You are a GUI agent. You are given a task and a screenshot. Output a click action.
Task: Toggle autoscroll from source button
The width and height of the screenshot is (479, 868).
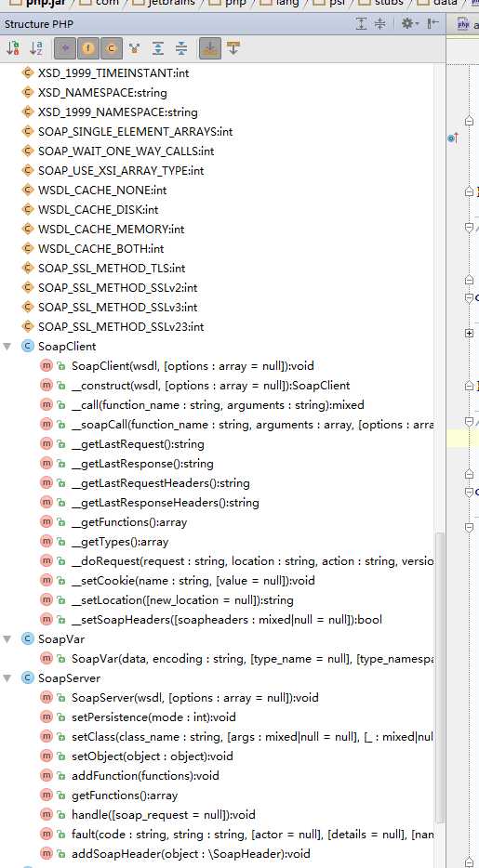click(x=233, y=48)
